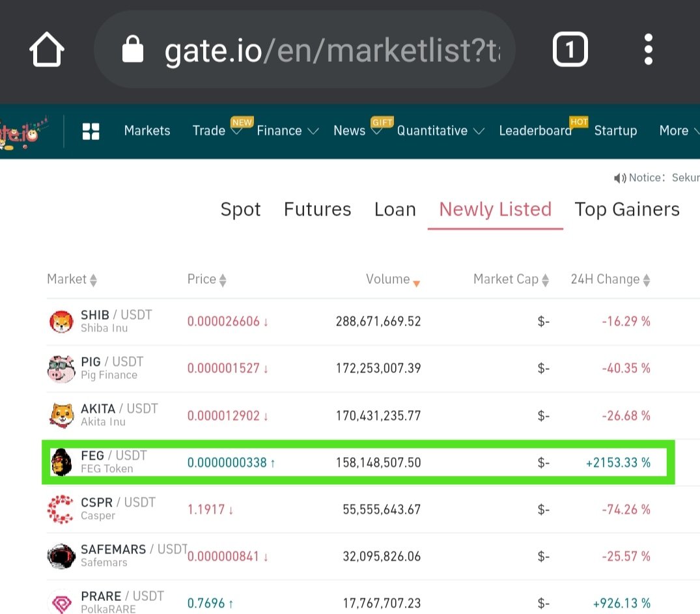
Task: Sort the table by Price column
Action: click(x=206, y=279)
